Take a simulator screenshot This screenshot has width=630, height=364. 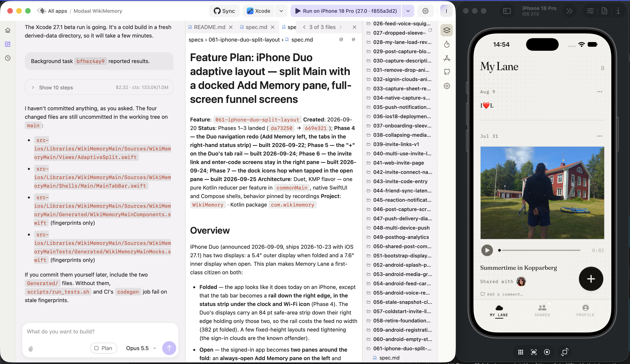tap(534, 352)
